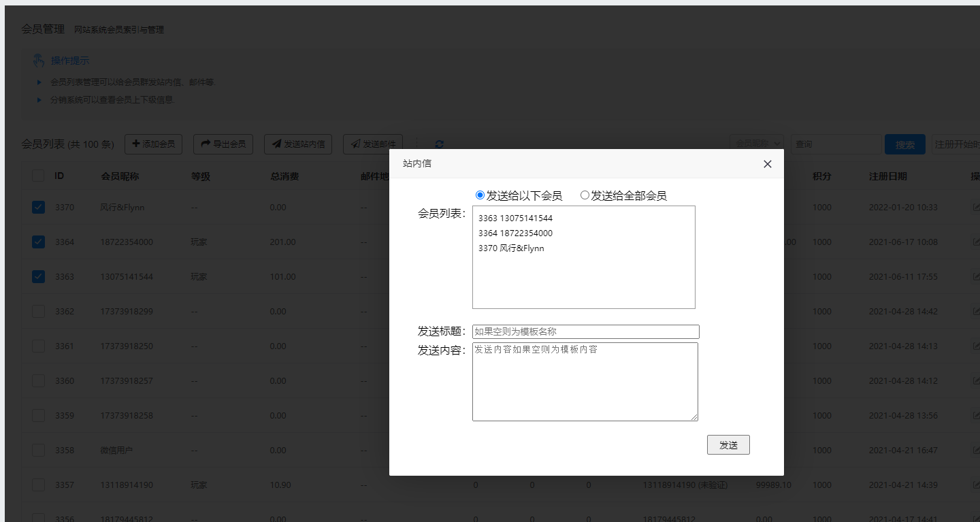Image resolution: width=980 pixels, height=522 pixels.
Task: Toggle the select-all checkbox in table header
Action: click(39, 176)
